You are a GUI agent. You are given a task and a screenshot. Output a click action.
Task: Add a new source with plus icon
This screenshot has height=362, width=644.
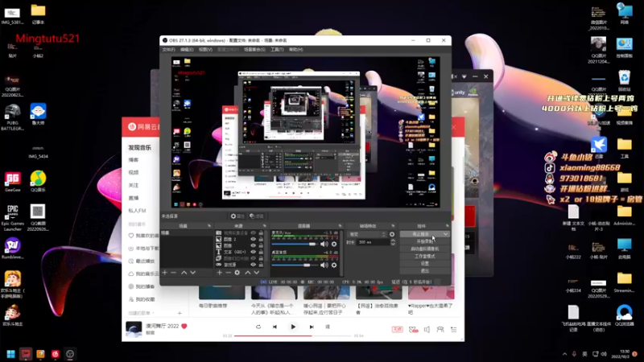pyautogui.click(x=219, y=273)
